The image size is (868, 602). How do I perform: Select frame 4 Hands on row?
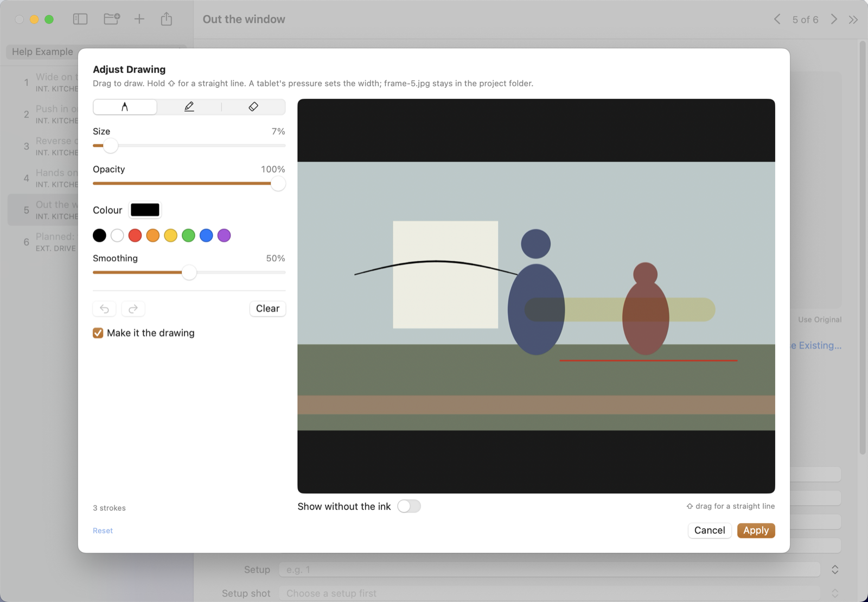43,178
